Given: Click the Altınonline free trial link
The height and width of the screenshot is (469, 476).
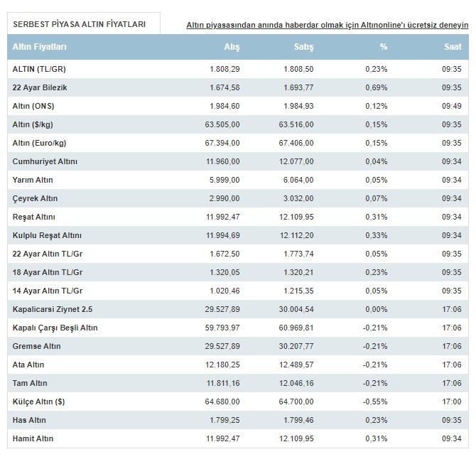Looking at the screenshot, I should tap(327, 25).
